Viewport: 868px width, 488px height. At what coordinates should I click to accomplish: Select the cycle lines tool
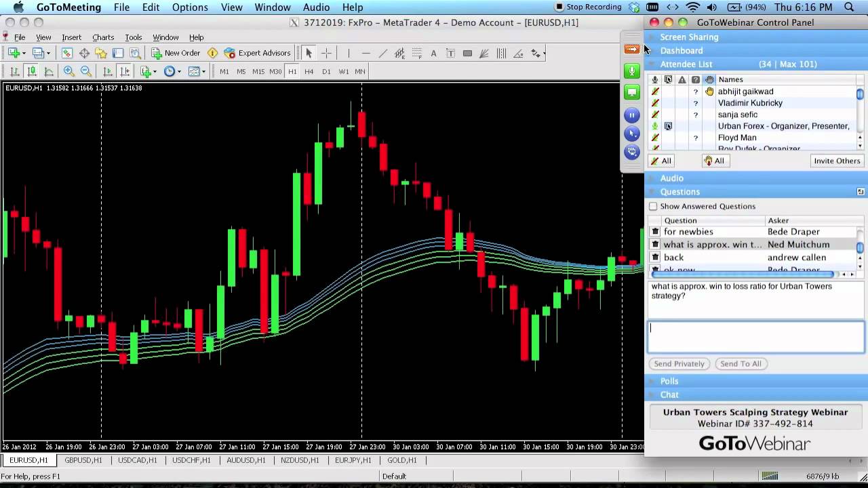pos(501,53)
